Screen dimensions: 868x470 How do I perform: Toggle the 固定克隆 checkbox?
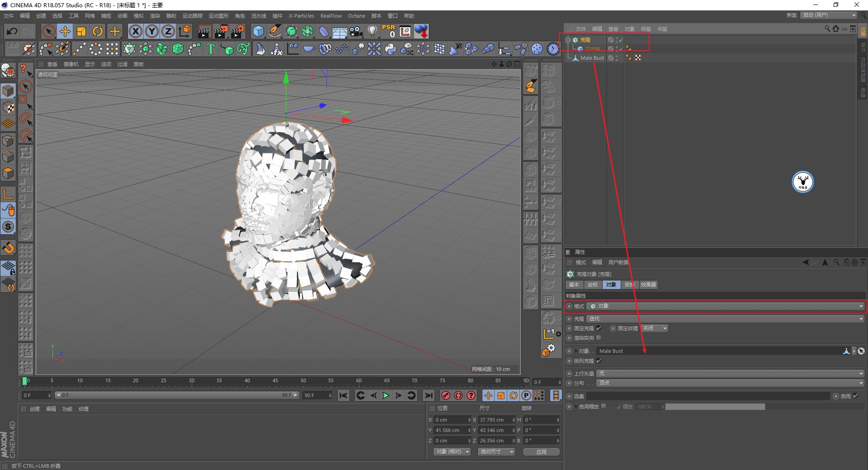coord(599,328)
